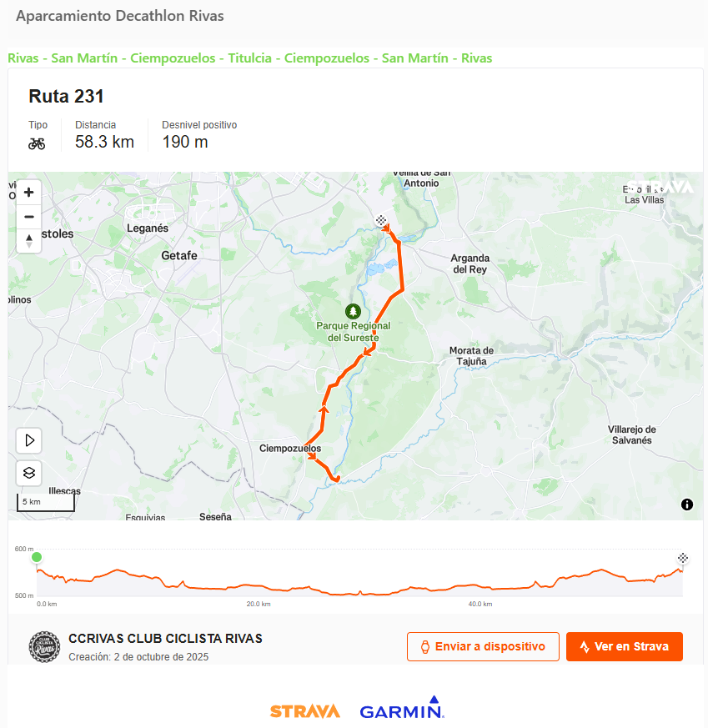
Task: Click the CCRIVAS club avatar logo
Action: coord(45,646)
